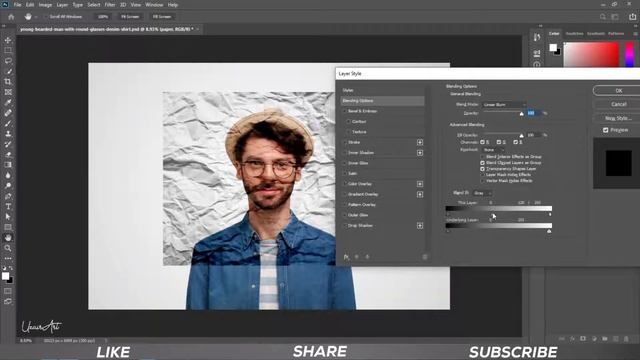Select the Blur tool

(x=8, y=176)
